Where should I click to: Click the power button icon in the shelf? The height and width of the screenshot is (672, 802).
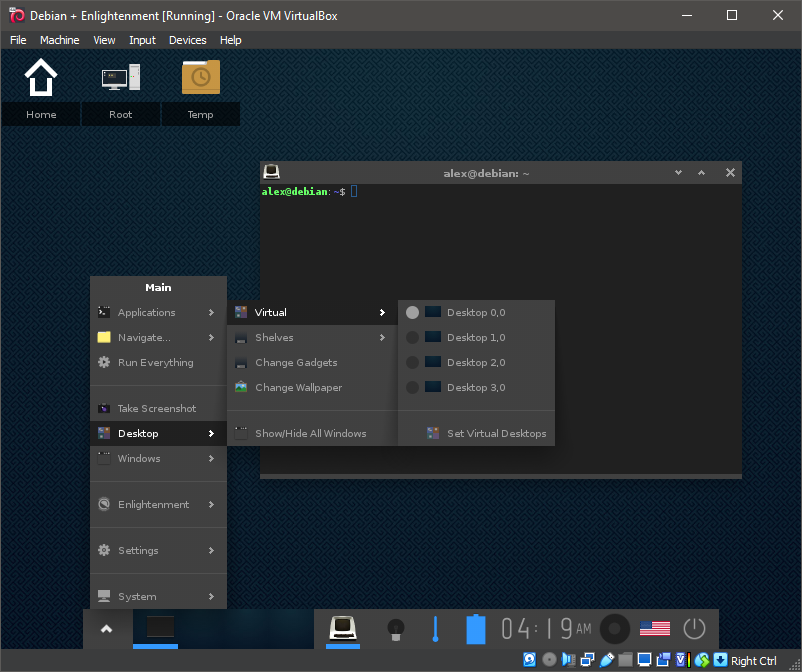point(694,629)
